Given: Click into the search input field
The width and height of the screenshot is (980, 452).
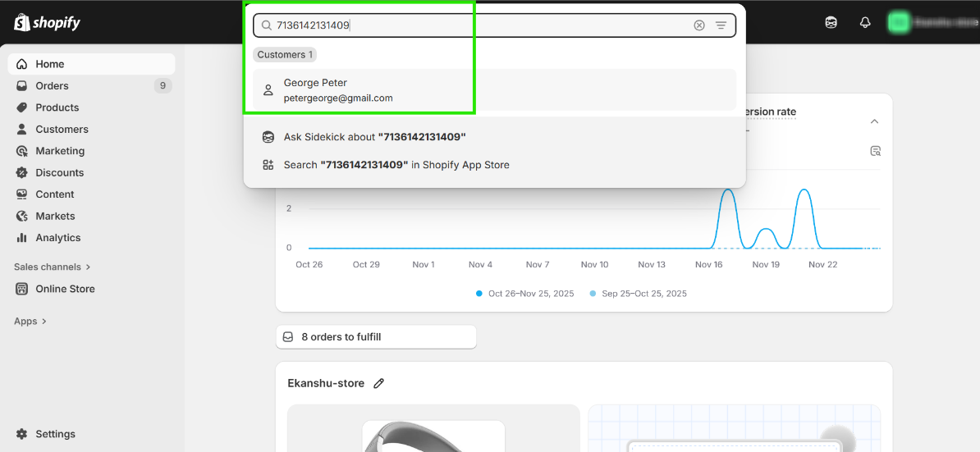Looking at the screenshot, I should 494,25.
